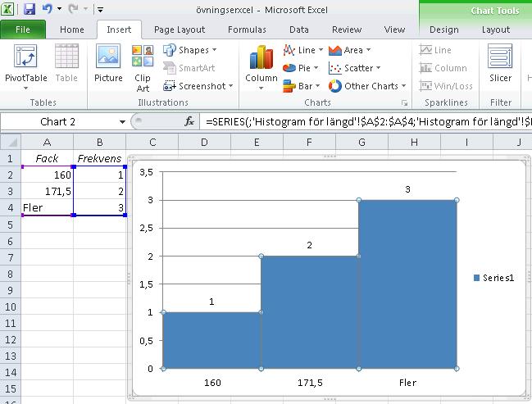Click the 171,5 axis label in chart

pyautogui.click(x=310, y=383)
